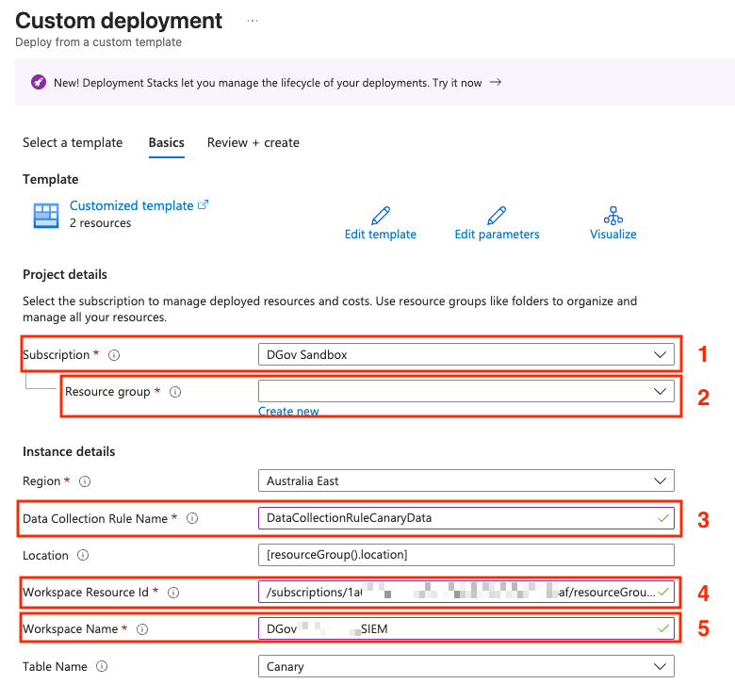
Task: Open the empty Resource group dropdown
Action: [x=465, y=391]
